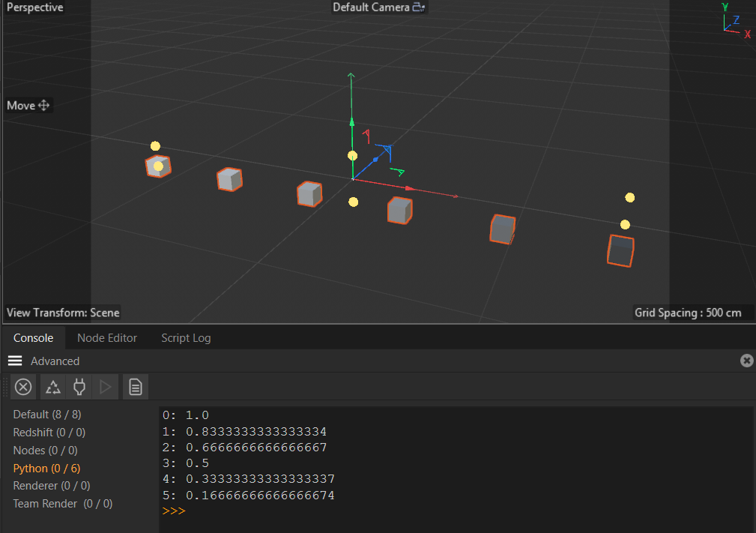756x533 pixels.
Task: Switch to the Node Editor tab
Action: (x=106, y=337)
